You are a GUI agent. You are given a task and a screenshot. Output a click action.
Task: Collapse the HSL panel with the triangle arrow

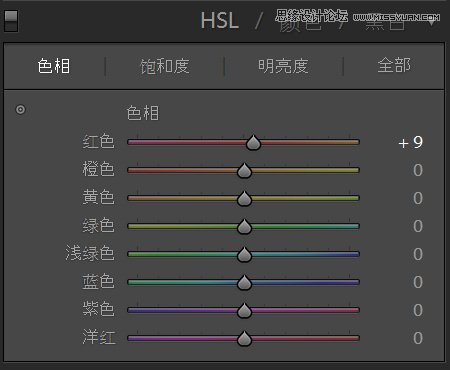[432, 22]
